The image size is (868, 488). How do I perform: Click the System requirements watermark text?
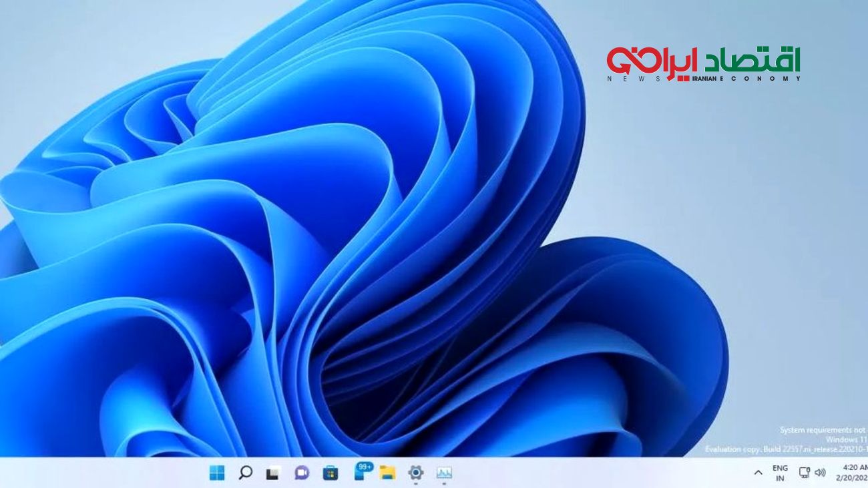823,431
